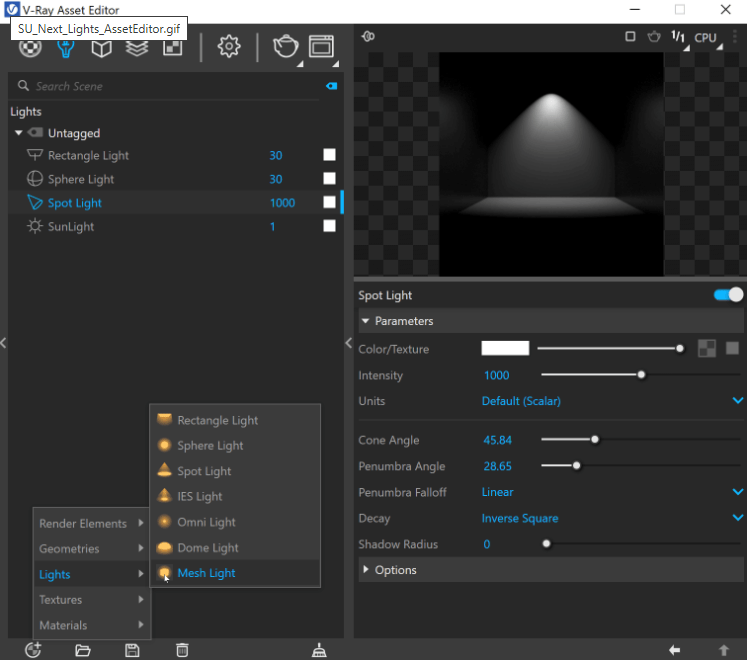Open the Settings gear icon
747x660 pixels.
tap(229, 47)
